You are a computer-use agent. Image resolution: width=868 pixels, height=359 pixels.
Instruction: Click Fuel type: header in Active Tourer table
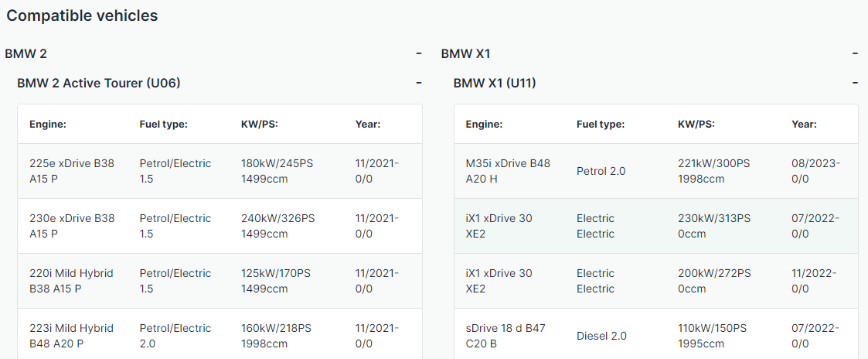163,124
